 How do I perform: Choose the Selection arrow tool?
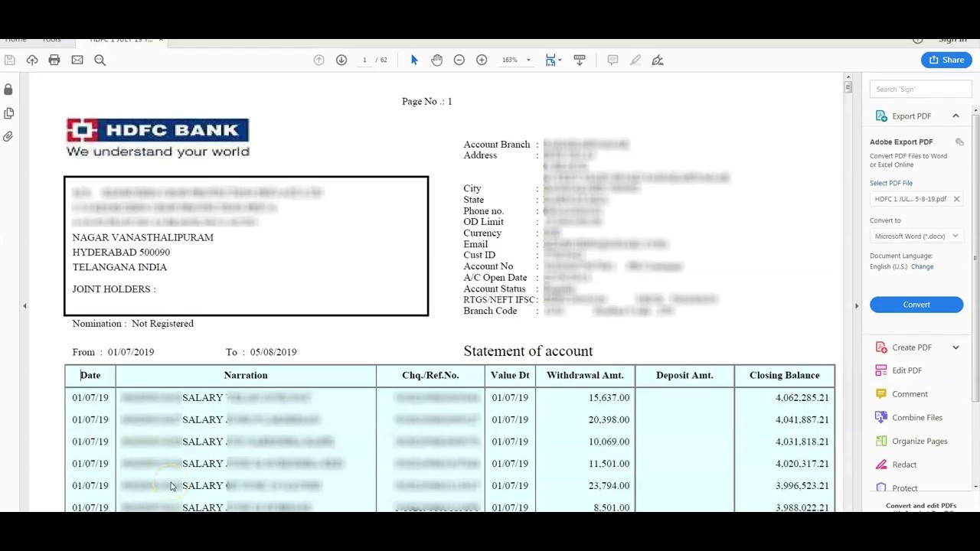[414, 60]
